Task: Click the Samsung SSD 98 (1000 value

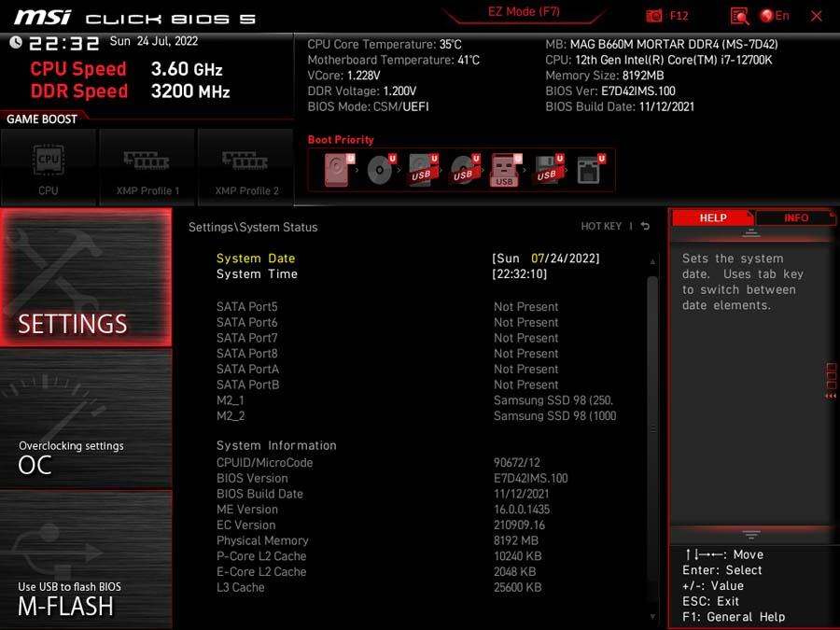Action: (x=555, y=415)
